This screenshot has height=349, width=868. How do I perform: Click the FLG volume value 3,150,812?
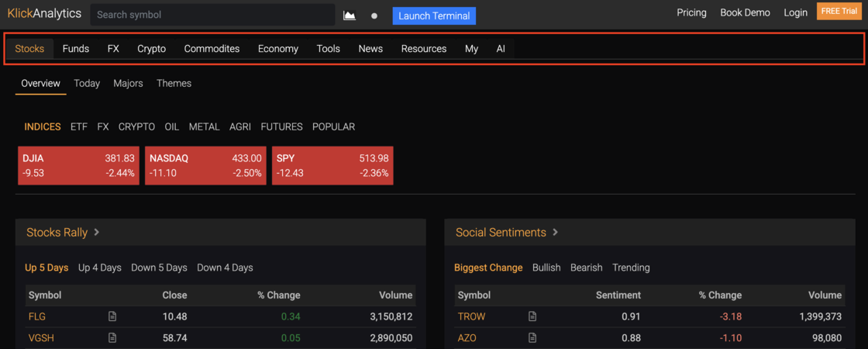(x=391, y=317)
